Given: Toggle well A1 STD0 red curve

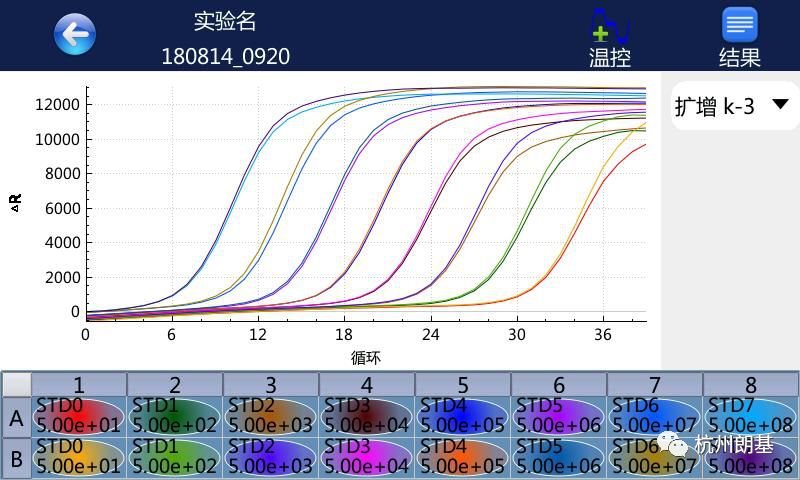Looking at the screenshot, I should pos(79,417).
